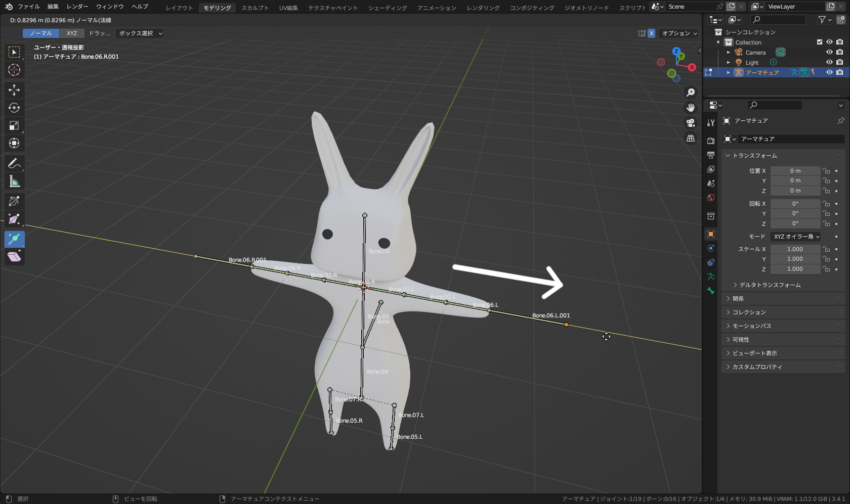850x504 pixels.
Task: Select the Bone Roll tool
Action: pos(14,201)
